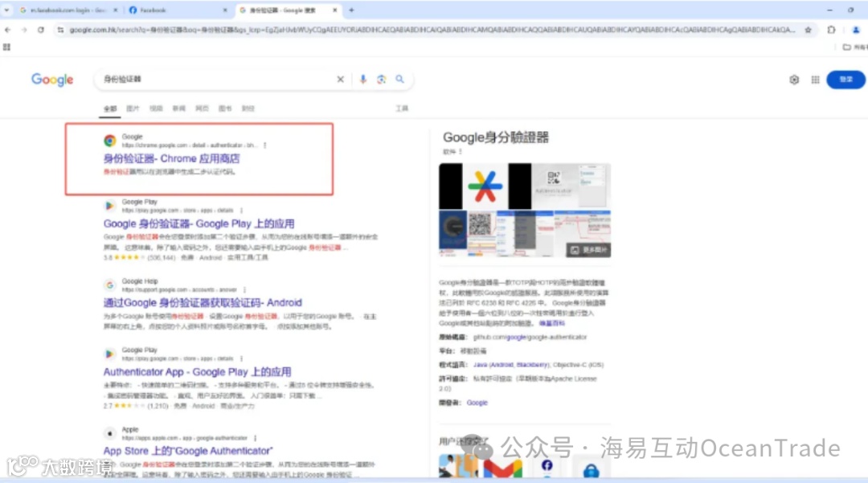The height and width of the screenshot is (483, 868).
Task: Open the blue lock app thumbnail
Action: (592, 468)
